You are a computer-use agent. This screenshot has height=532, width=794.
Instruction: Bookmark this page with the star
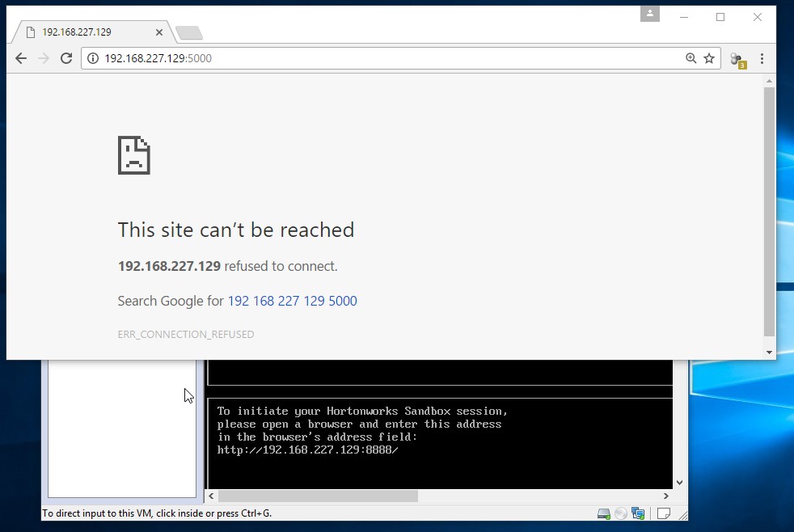click(x=709, y=58)
